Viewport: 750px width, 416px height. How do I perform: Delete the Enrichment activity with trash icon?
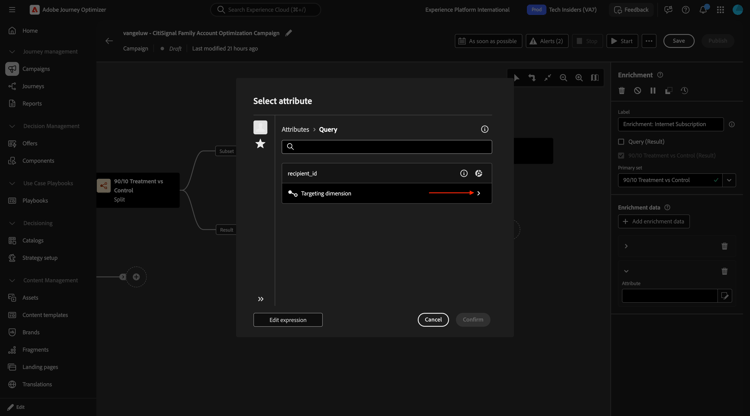click(x=622, y=91)
